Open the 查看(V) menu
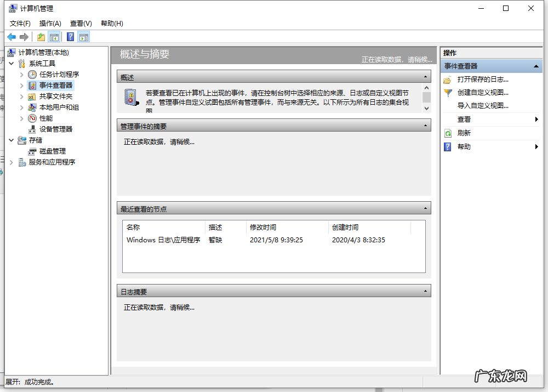Viewport: 548px width, 392px height. click(80, 23)
